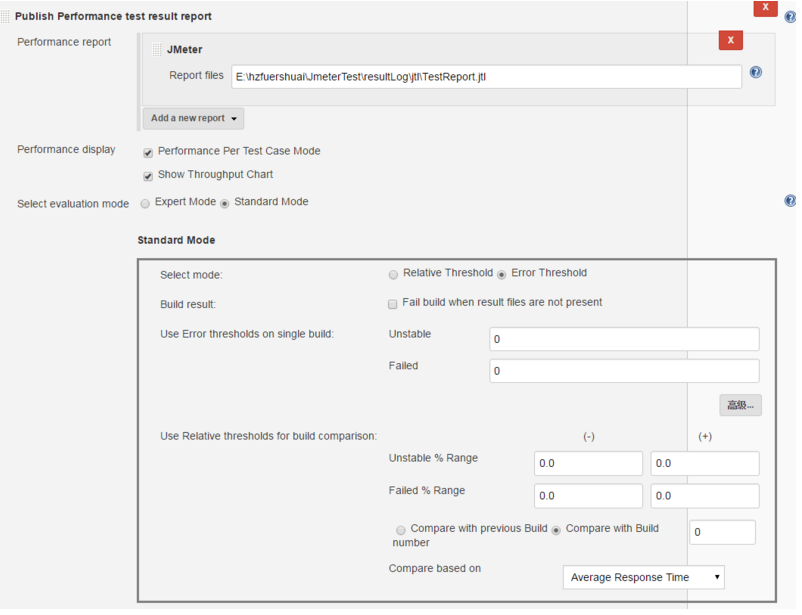Enable Fail build when result files missing
This screenshot has width=802, height=615.
(x=393, y=303)
